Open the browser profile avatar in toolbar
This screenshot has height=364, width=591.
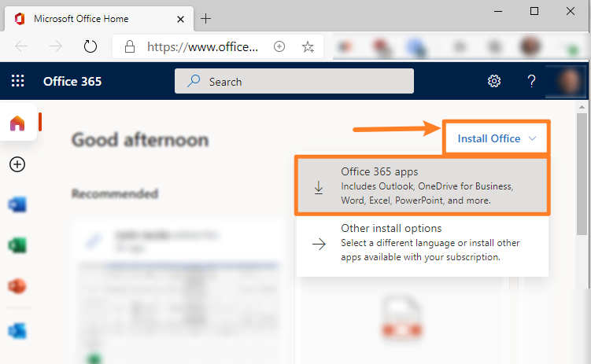(530, 46)
